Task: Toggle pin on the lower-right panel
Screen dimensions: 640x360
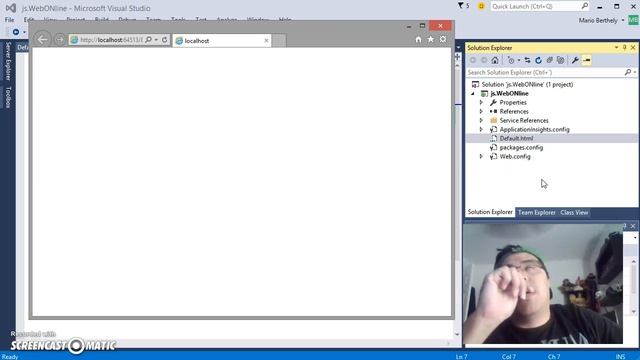Action: pos(624,226)
